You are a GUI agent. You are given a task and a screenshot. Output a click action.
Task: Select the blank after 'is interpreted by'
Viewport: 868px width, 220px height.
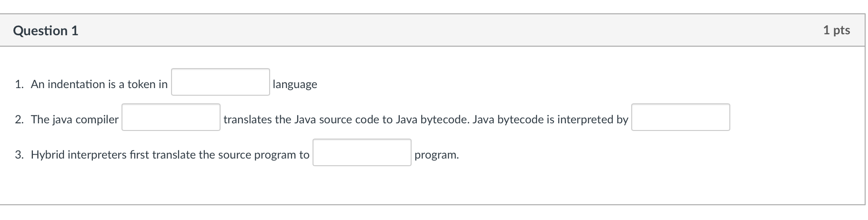(x=681, y=117)
